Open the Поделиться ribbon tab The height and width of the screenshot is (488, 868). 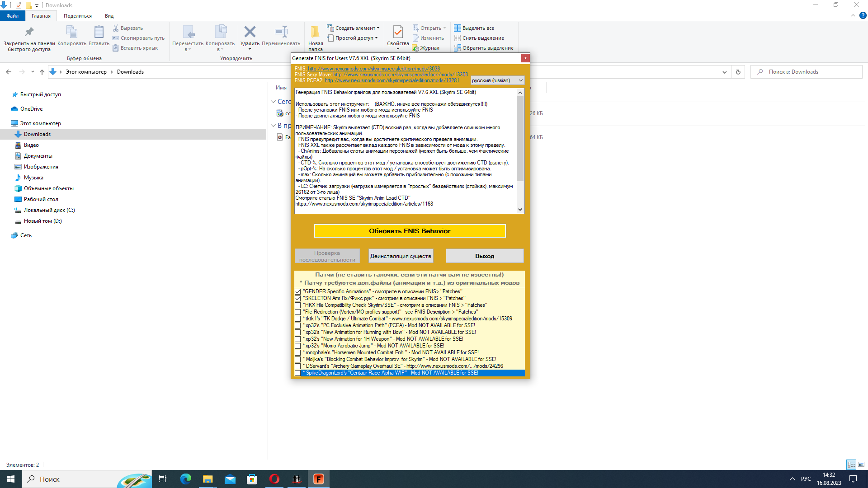pyautogui.click(x=77, y=16)
